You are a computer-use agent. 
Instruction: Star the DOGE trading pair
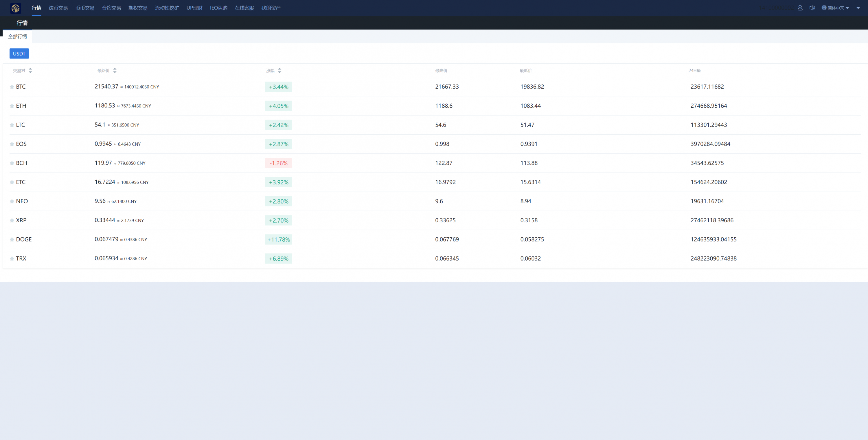[12, 240]
